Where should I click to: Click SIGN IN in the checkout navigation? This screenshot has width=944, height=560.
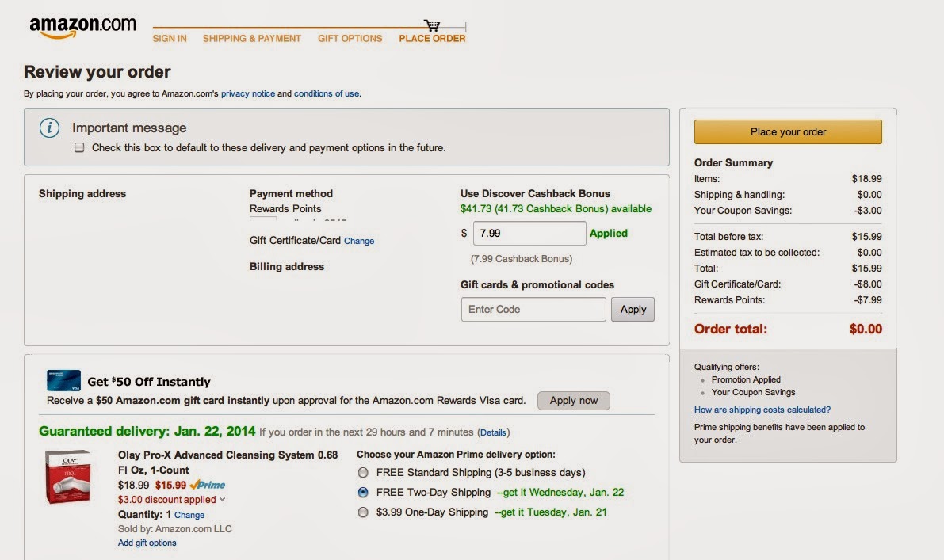click(x=169, y=37)
